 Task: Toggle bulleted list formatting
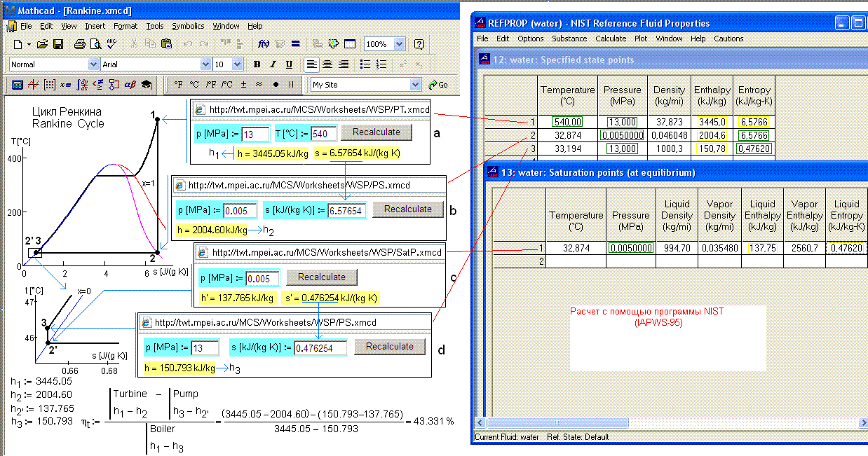[x=365, y=64]
